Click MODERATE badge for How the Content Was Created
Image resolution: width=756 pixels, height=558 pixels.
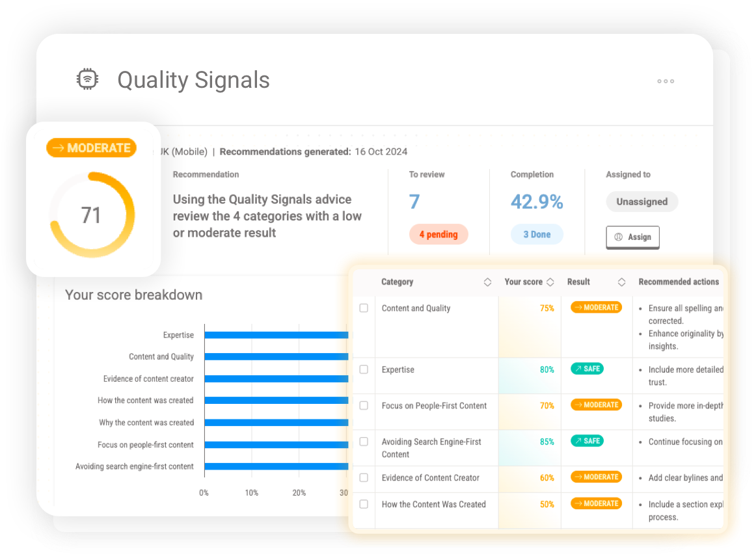coord(596,503)
